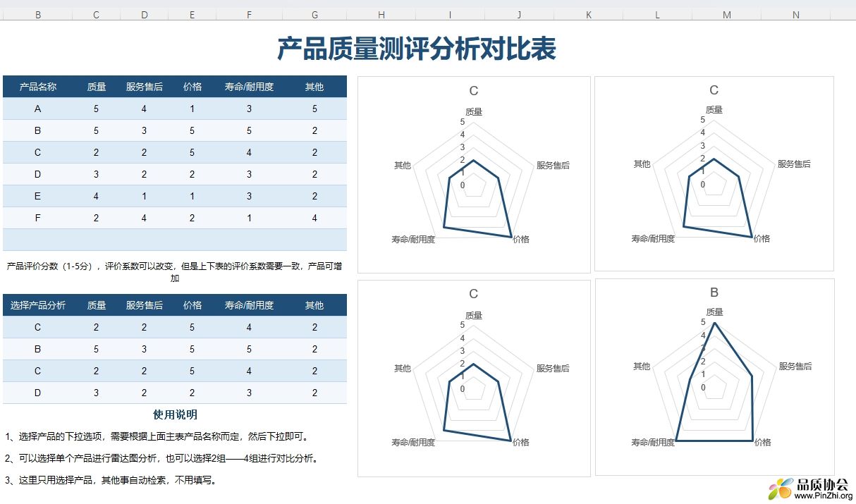Screen dimensions: 856x504
Task: Select product E name cell
Action: (x=38, y=196)
